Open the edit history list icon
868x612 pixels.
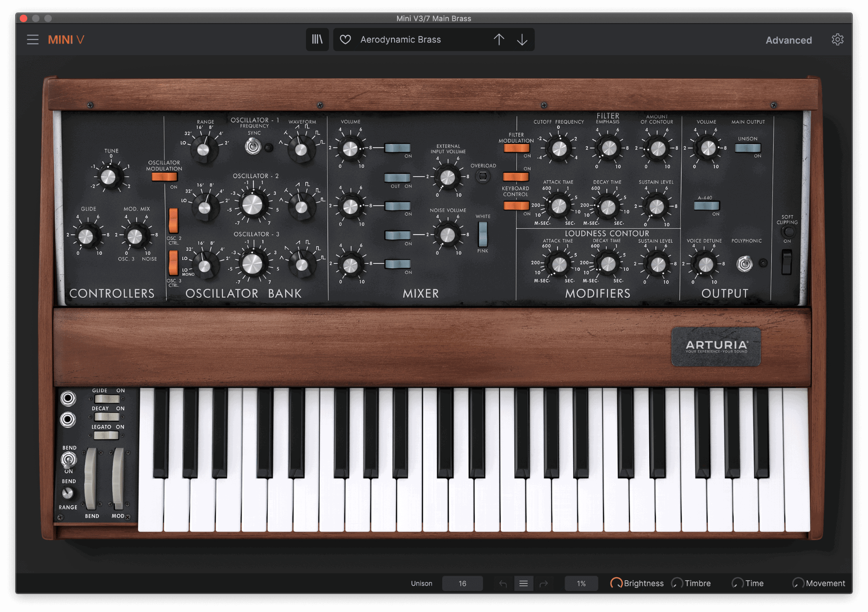[523, 583]
